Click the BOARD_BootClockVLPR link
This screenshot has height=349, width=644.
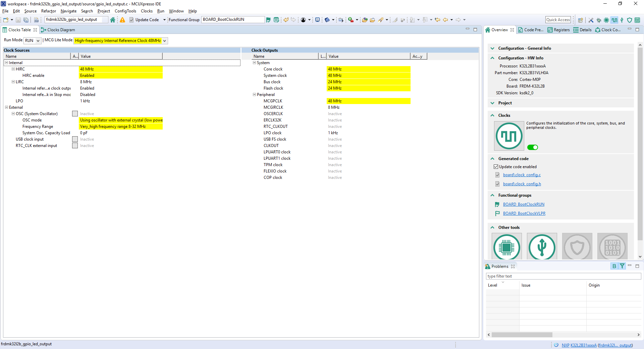click(524, 213)
